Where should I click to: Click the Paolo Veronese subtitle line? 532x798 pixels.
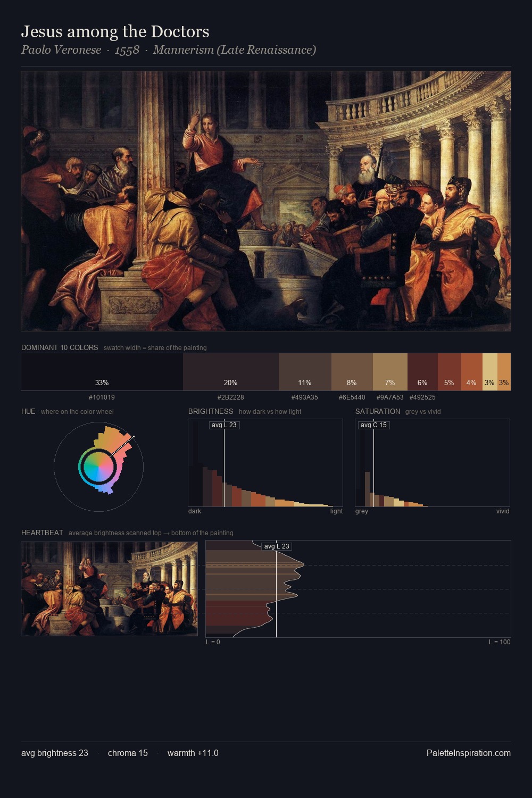pyautogui.click(x=169, y=50)
